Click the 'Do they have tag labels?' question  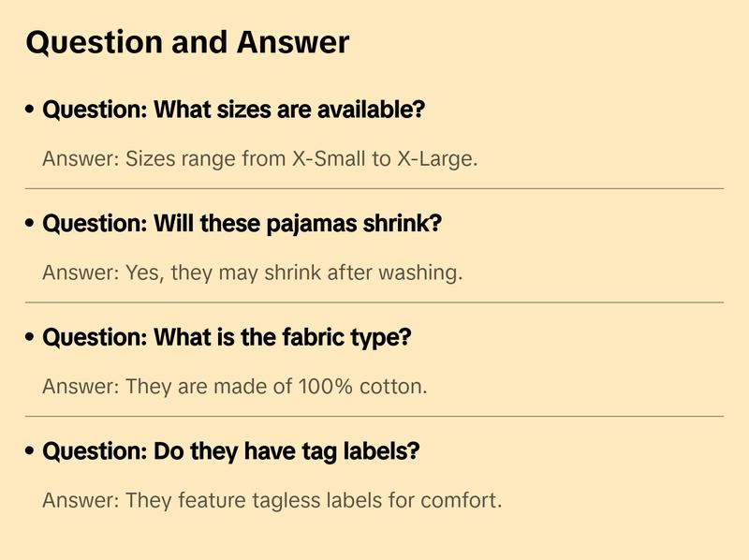click(231, 451)
